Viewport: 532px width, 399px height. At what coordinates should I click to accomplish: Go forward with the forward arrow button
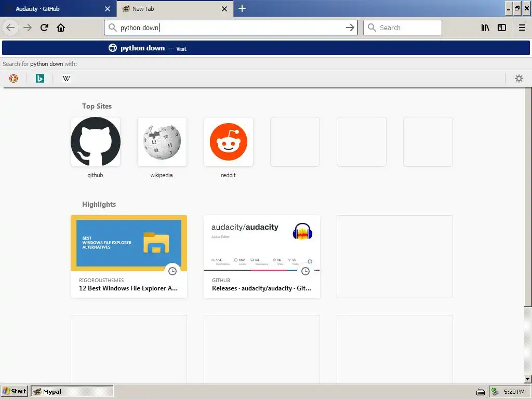28,28
